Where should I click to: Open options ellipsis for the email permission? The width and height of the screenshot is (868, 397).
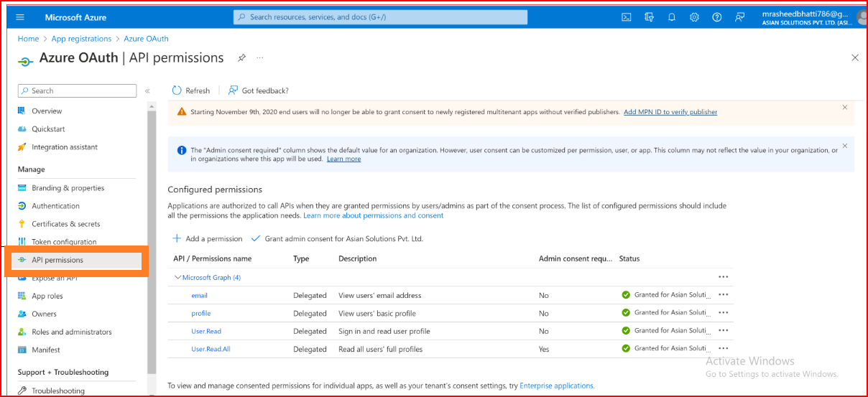pos(724,294)
